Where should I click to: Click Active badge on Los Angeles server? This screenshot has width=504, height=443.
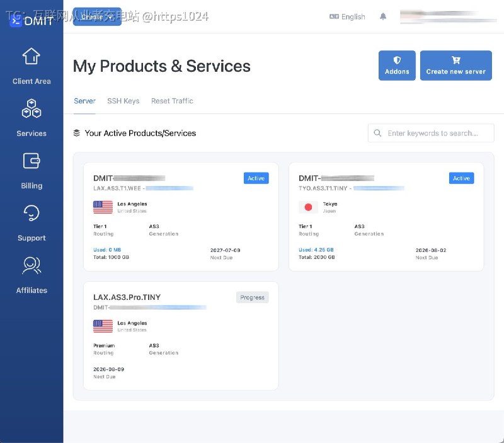[256, 178]
